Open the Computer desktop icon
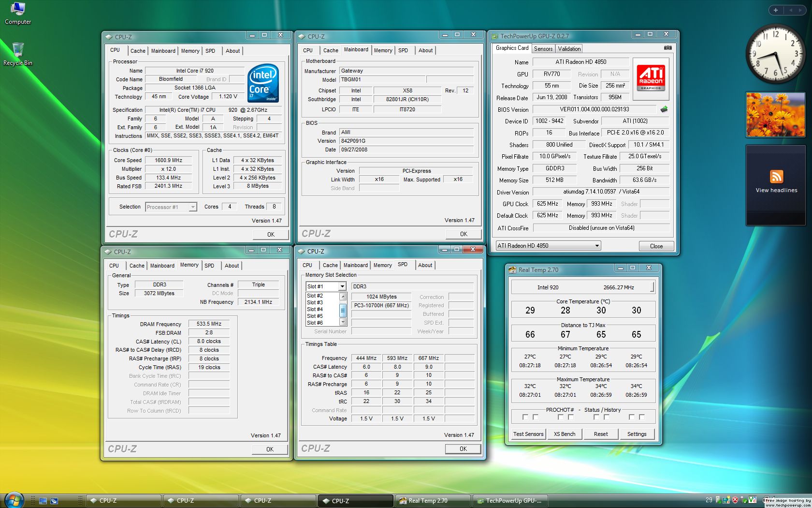This screenshot has width=812, height=508. tap(18, 13)
